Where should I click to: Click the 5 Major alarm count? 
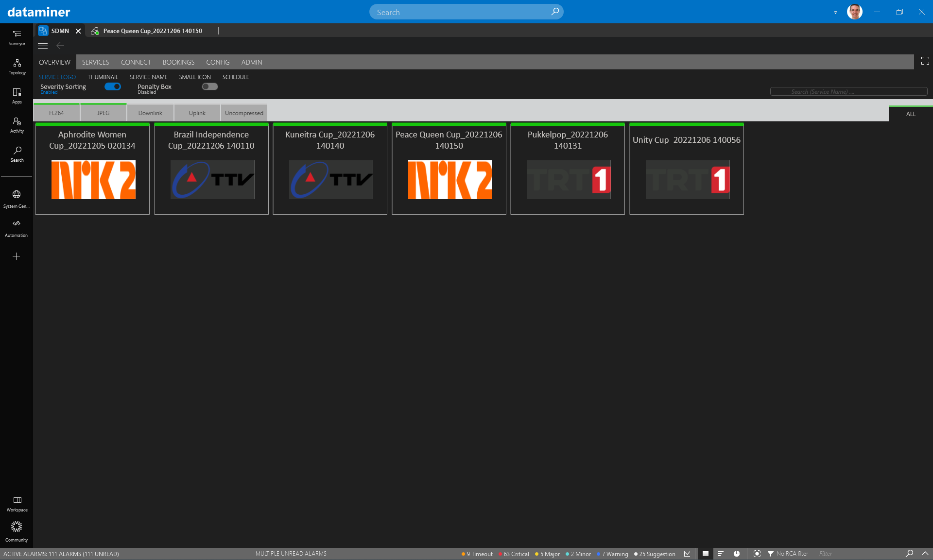click(548, 554)
